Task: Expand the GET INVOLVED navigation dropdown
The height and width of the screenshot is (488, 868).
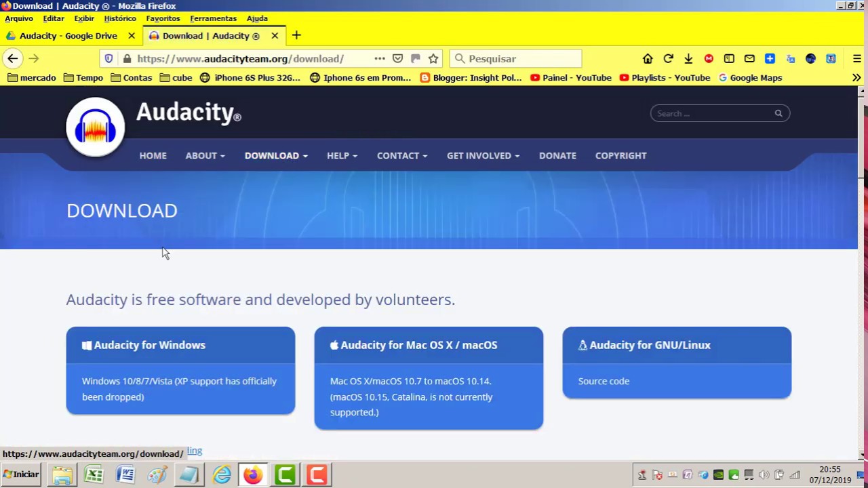Action: (483, 155)
